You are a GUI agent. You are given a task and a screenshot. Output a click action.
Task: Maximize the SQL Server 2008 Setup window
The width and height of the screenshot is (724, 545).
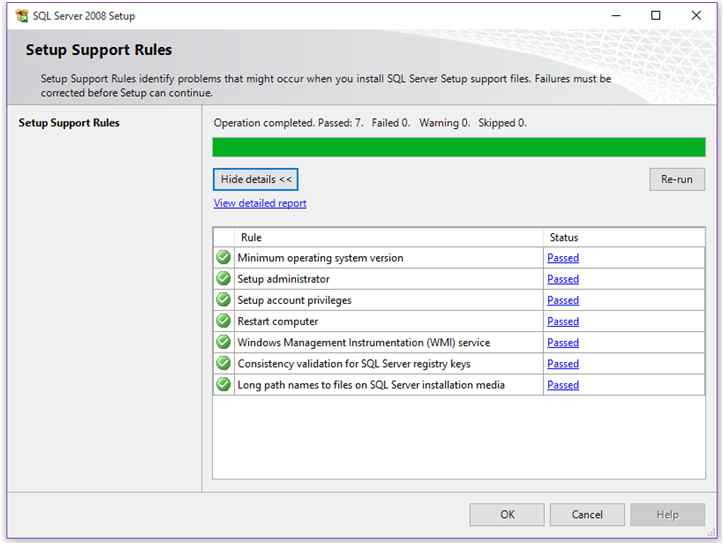pyautogui.click(x=656, y=16)
